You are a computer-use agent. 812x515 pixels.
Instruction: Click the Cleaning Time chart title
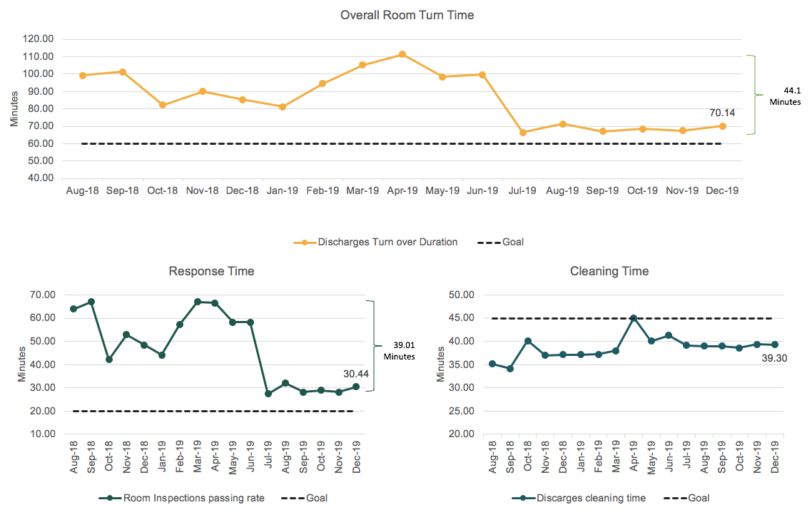pyautogui.click(x=609, y=271)
